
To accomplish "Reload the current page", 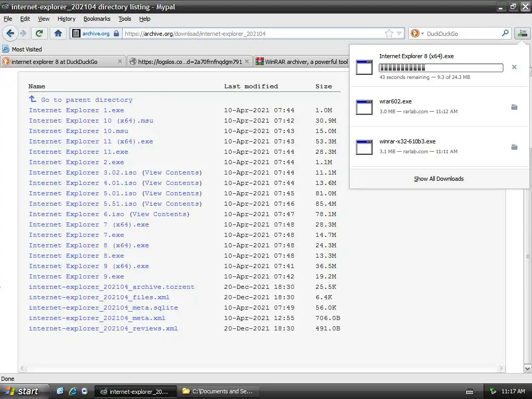I will pyautogui.click(x=39, y=33).
